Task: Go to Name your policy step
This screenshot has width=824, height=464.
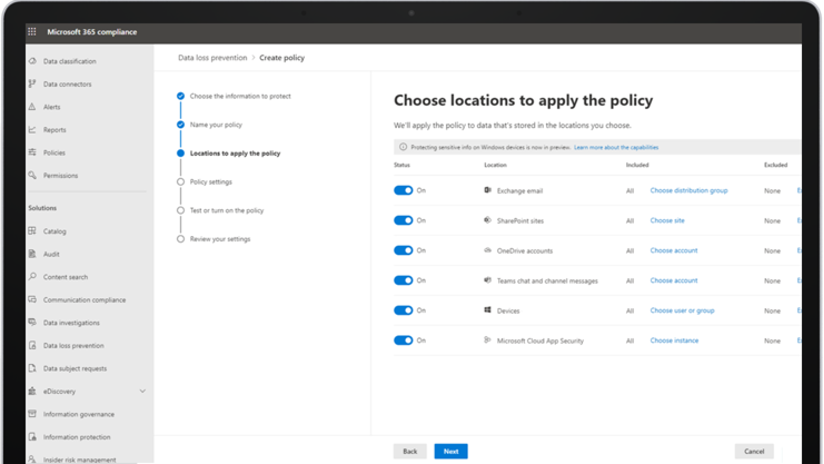Action: [x=216, y=125]
